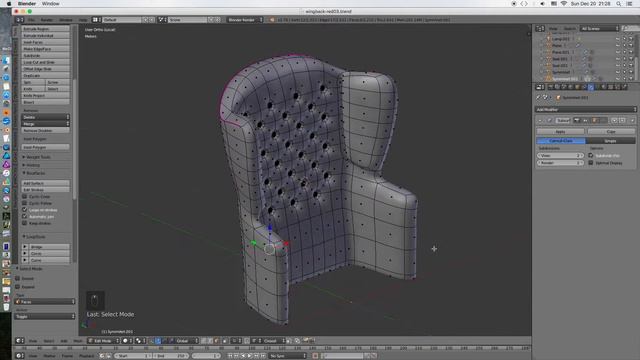Click Loop Cut and Slide

point(45,62)
